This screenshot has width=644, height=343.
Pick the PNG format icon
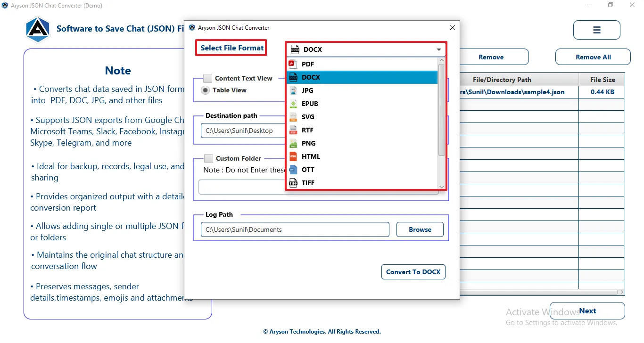click(293, 143)
